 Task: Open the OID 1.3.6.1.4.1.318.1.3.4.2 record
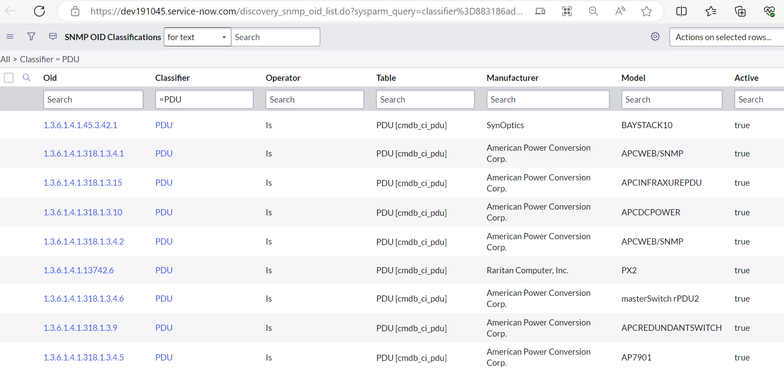click(x=84, y=242)
